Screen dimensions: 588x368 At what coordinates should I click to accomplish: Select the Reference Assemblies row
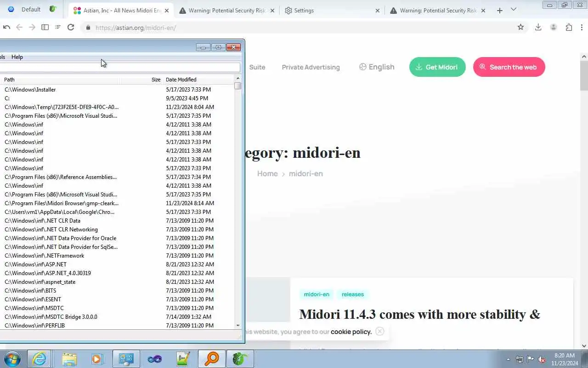point(117,177)
